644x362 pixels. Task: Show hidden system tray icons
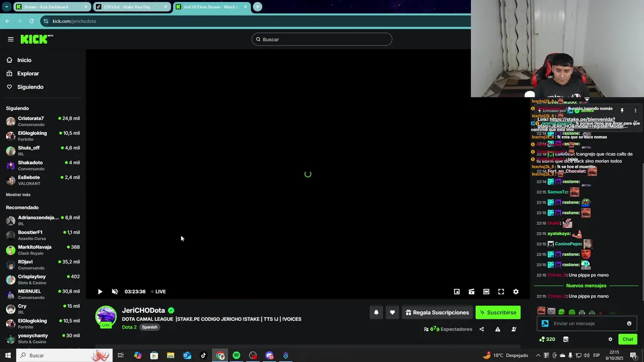pyautogui.click(x=538, y=355)
